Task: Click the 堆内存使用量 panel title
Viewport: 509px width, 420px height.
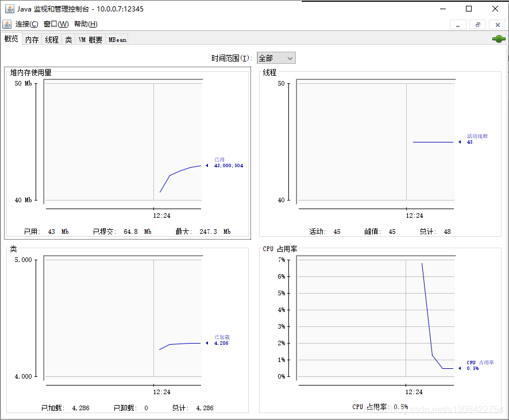Action: (x=30, y=72)
